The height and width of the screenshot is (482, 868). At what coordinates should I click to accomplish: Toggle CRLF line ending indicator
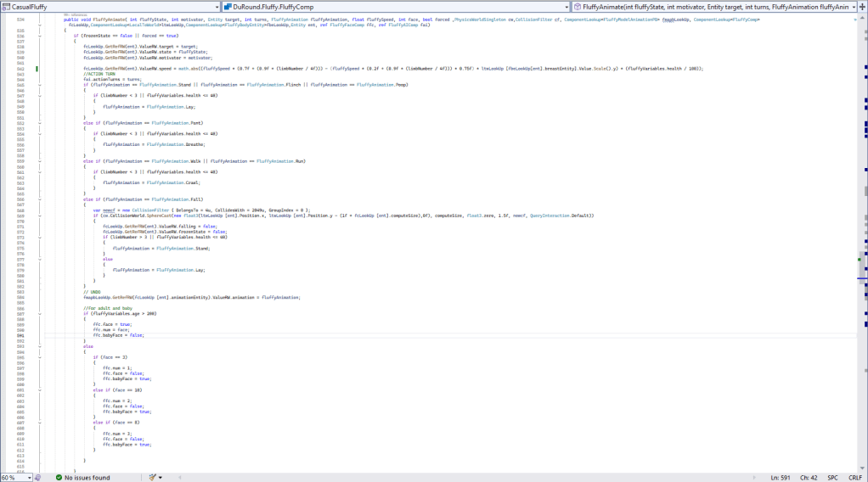click(854, 478)
